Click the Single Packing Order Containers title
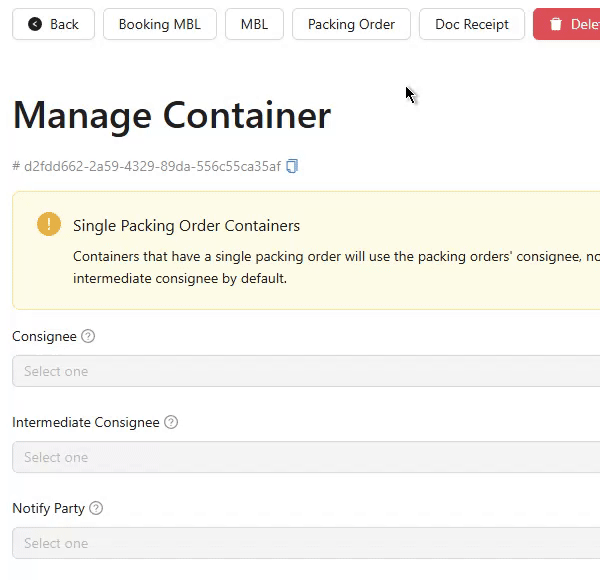600x580 pixels. (186, 226)
